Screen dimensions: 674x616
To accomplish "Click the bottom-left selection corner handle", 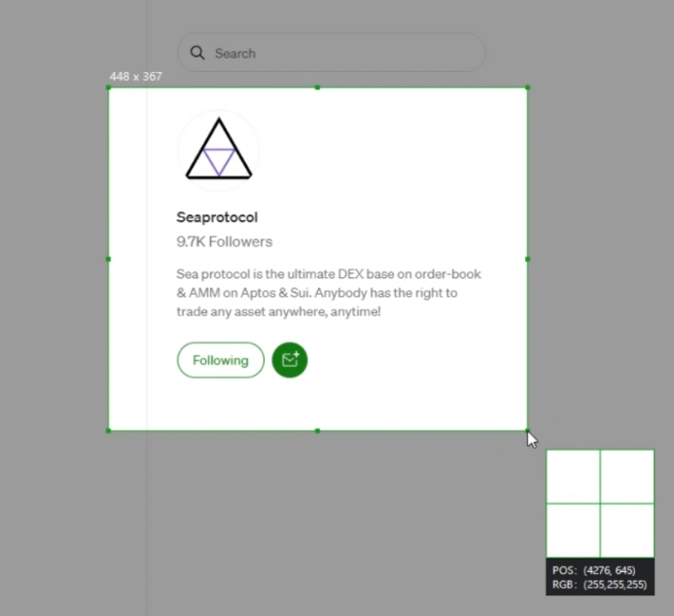I will coord(108,430).
